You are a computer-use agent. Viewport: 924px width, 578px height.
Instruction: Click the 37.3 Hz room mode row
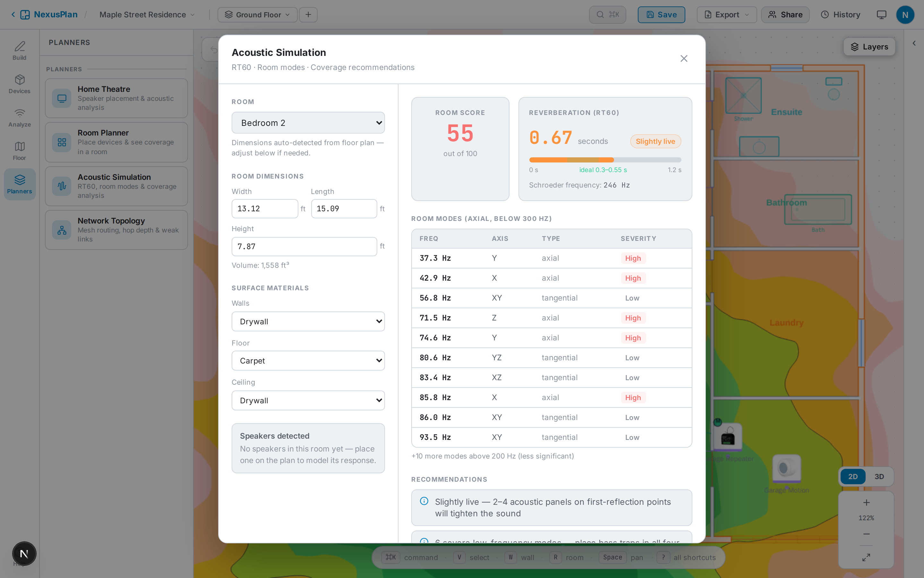(551, 258)
